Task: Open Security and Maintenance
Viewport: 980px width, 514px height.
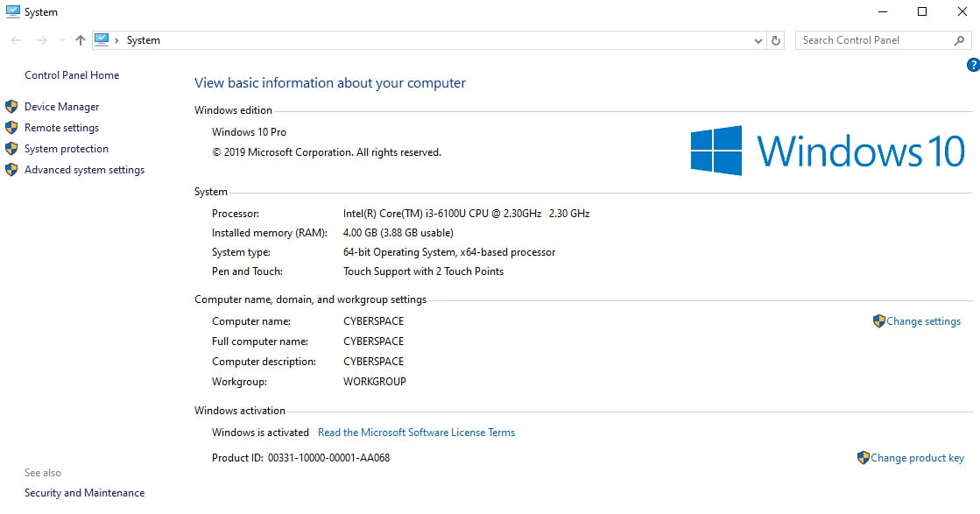Action: tap(84, 492)
